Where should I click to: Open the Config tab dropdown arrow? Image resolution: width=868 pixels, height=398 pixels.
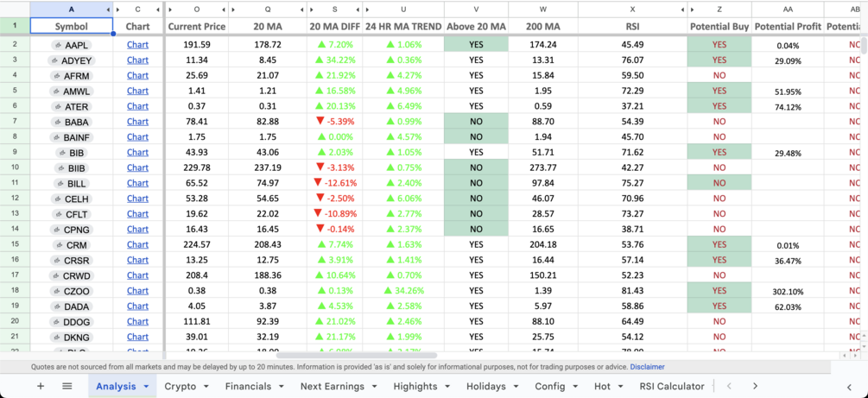click(575, 387)
